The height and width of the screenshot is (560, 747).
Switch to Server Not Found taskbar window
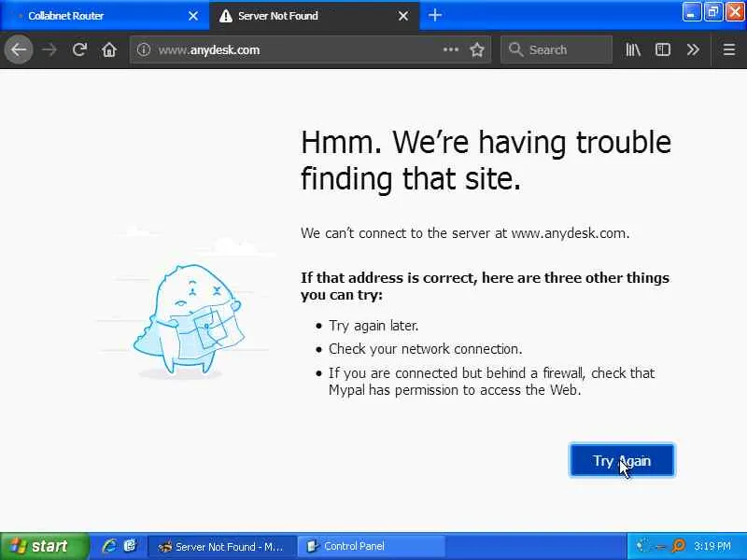(x=222, y=546)
